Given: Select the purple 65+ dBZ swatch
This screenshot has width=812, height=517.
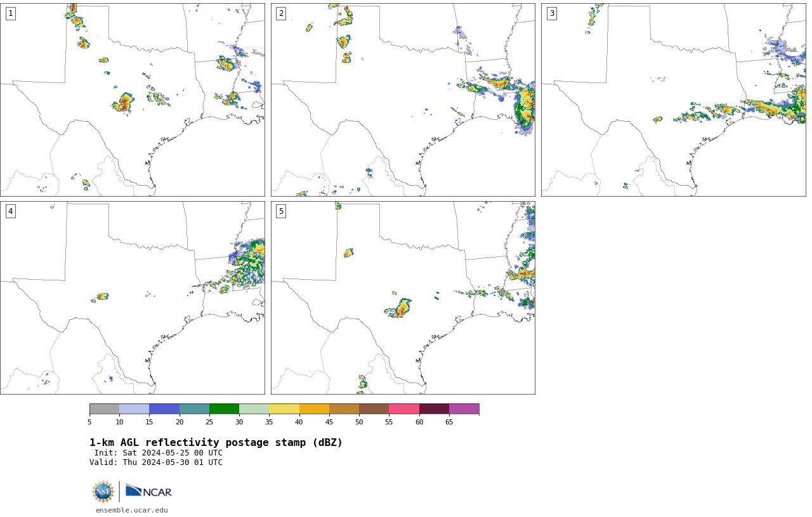Looking at the screenshot, I should (x=464, y=409).
